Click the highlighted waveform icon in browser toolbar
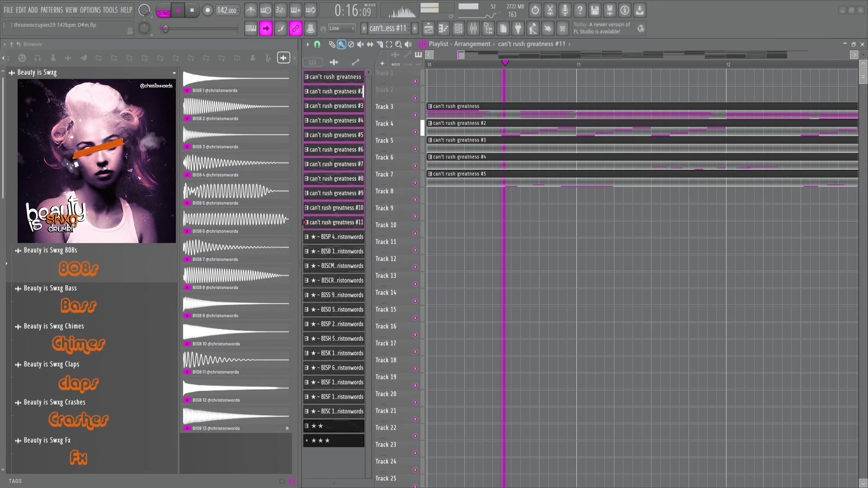This screenshot has height=488, width=868. point(283,58)
